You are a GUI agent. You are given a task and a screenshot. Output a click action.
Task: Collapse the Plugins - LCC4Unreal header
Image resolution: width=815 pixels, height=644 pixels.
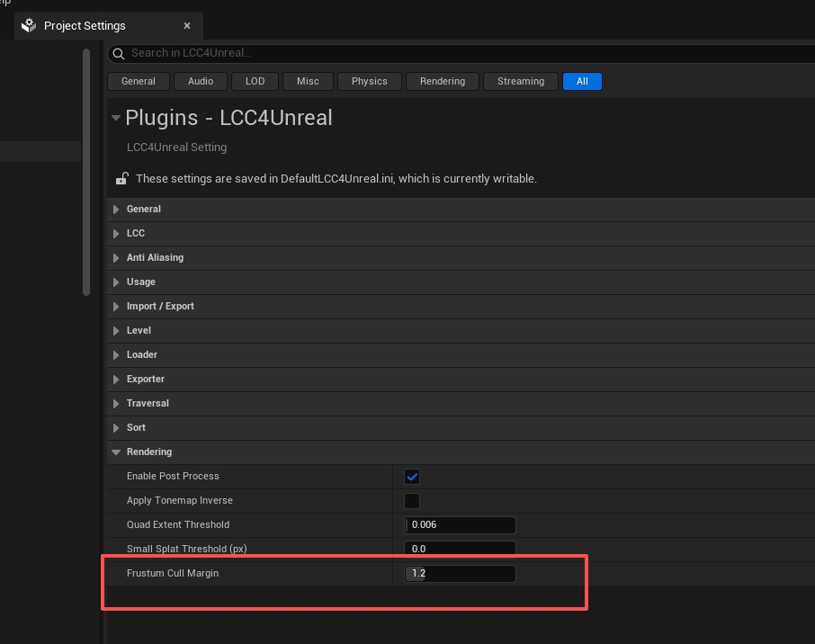pyautogui.click(x=116, y=118)
